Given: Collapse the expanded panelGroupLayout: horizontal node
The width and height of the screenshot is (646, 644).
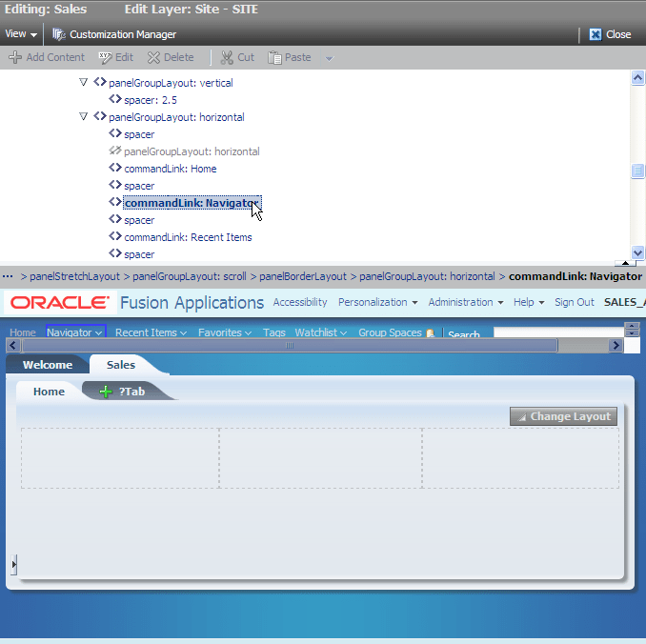Looking at the screenshot, I should (83, 116).
